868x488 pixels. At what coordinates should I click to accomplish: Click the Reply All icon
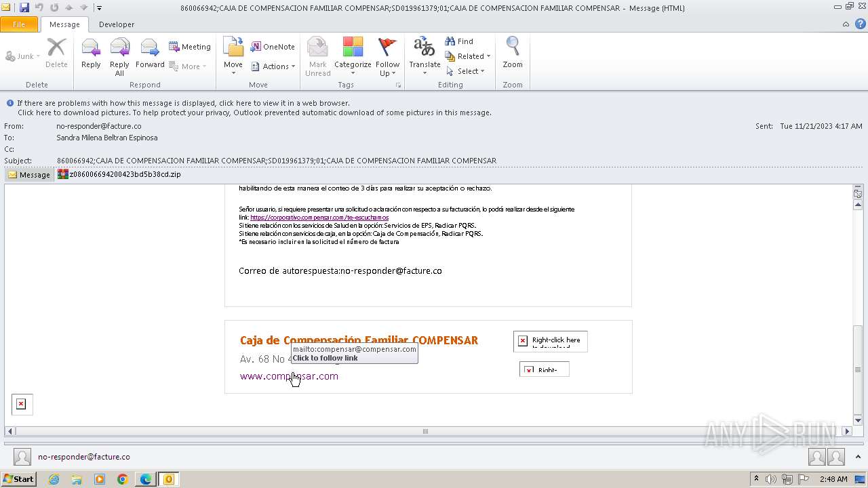(119, 57)
